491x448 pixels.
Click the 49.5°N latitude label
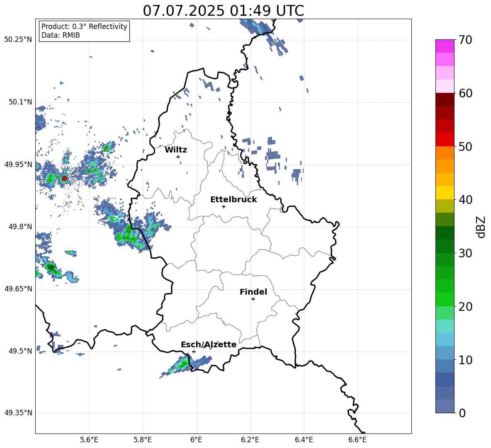point(20,351)
